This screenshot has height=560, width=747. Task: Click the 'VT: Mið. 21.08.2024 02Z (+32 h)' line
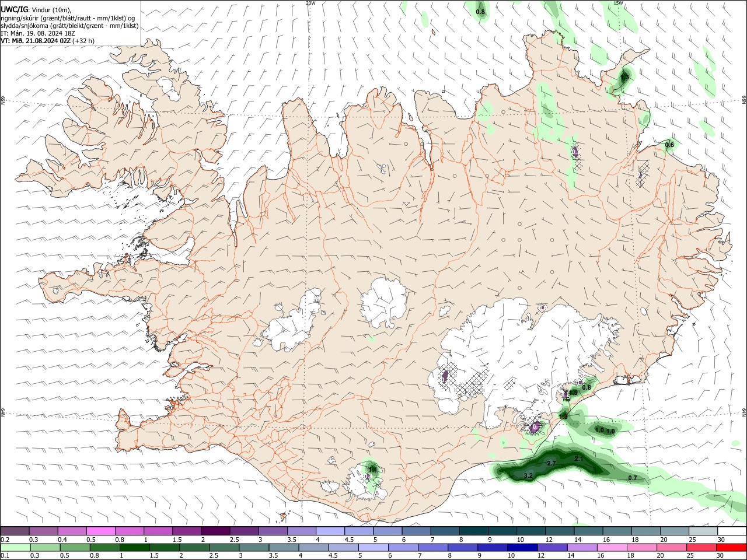pyautogui.click(x=47, y=41)
